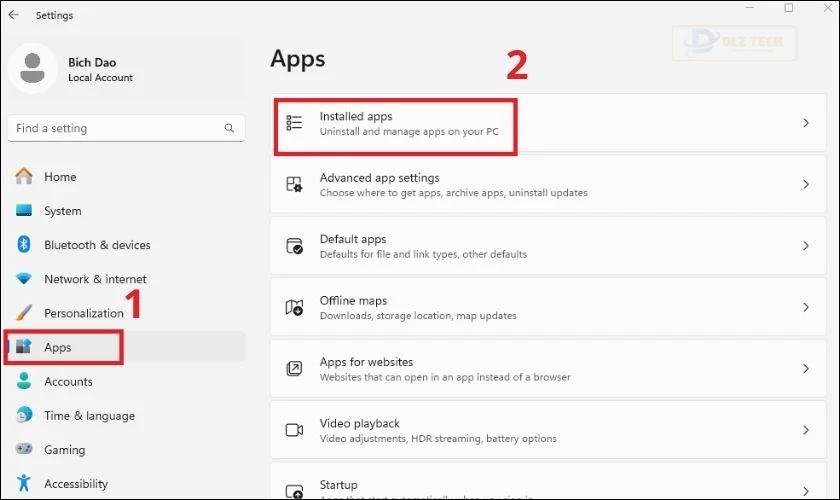Screen dimensions: 840x500
Task: Click the Default apps icon
Action: pos(294,246)
